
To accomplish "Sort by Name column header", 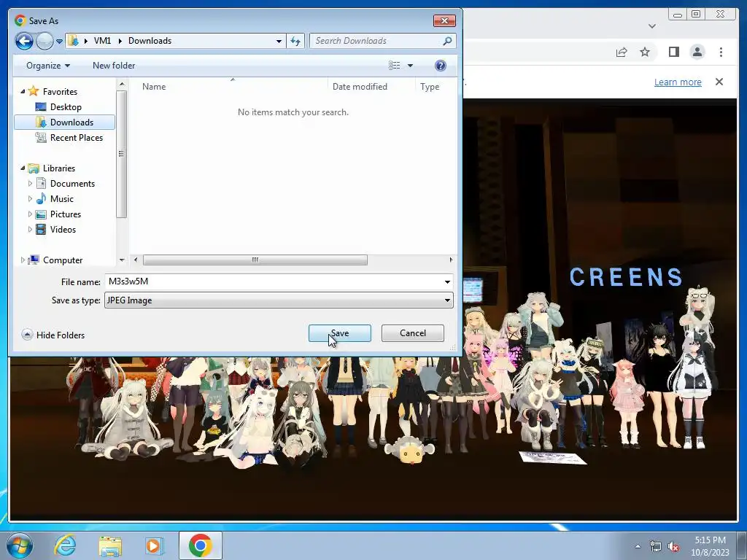I will [x=154, y=87].
